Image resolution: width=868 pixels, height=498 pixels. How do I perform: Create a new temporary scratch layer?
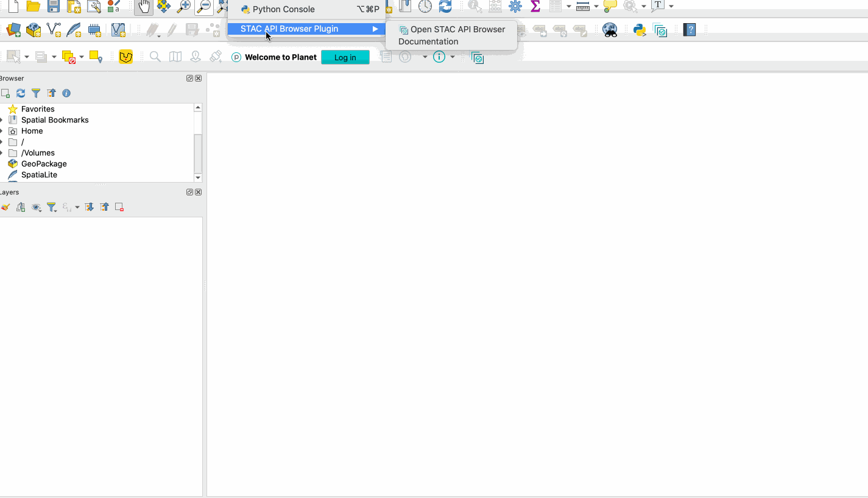[94, 29]
